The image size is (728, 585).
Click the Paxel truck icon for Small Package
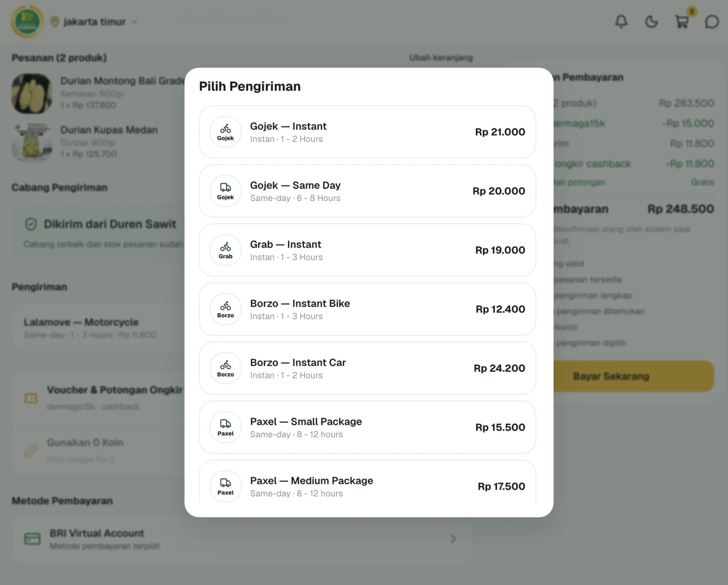click(225, 427)
